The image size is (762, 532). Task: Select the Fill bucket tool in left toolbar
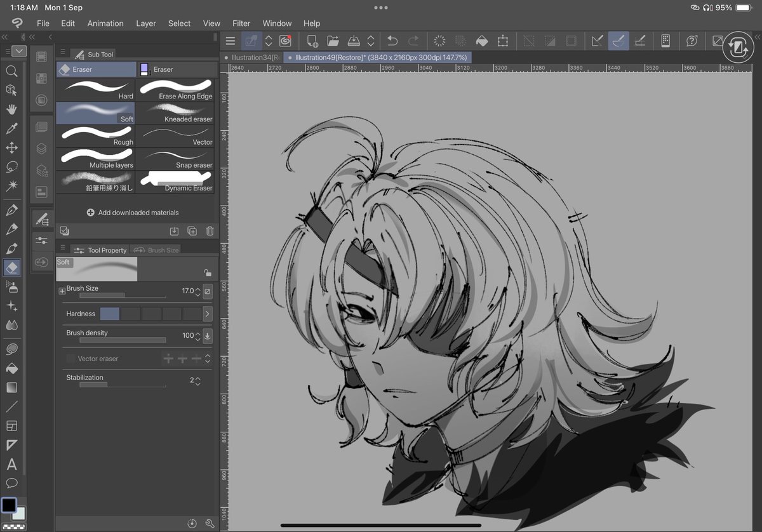[11, 368]
